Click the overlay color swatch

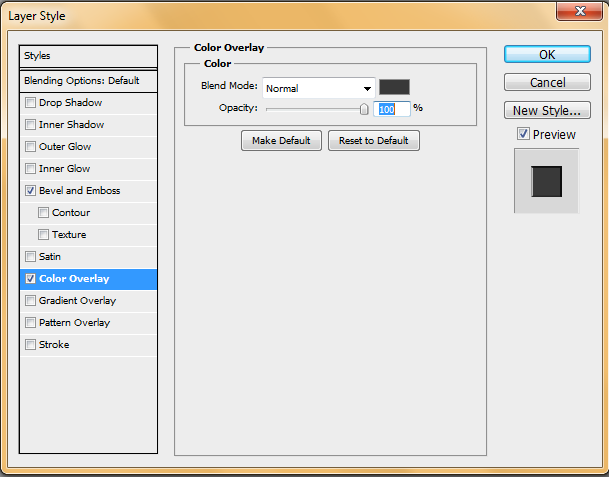(x=394, y=87)
